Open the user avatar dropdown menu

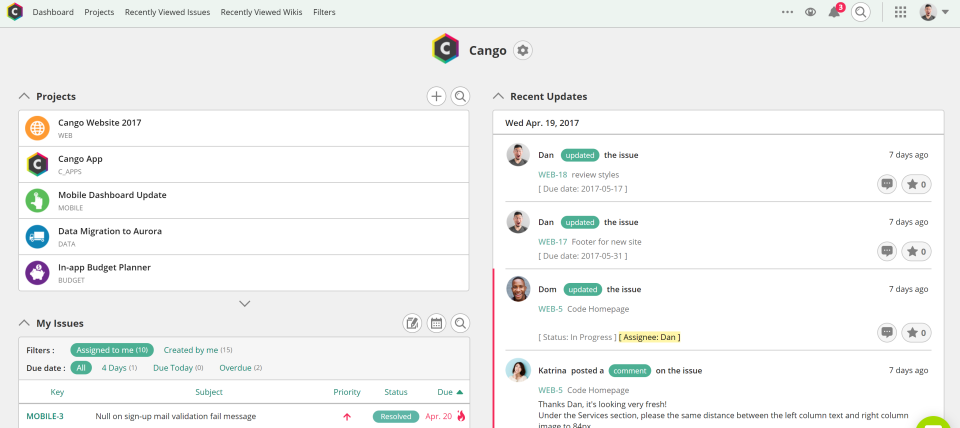pos(934,12)
